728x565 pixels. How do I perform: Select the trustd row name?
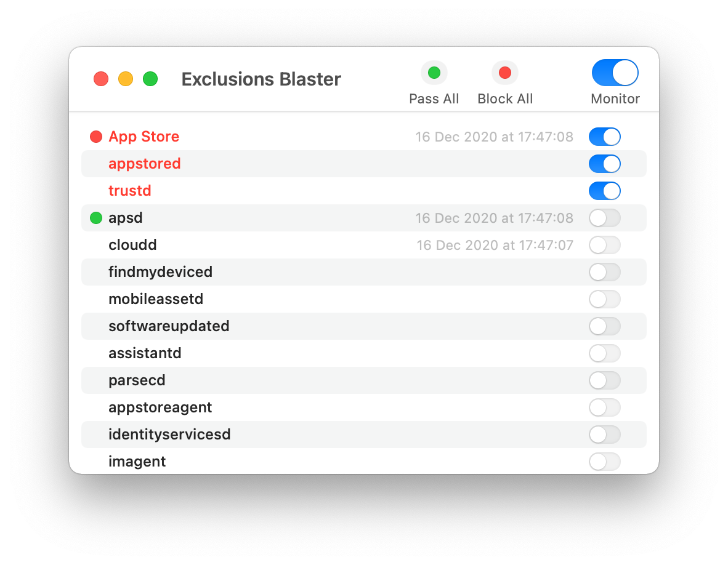click(129, 191)
